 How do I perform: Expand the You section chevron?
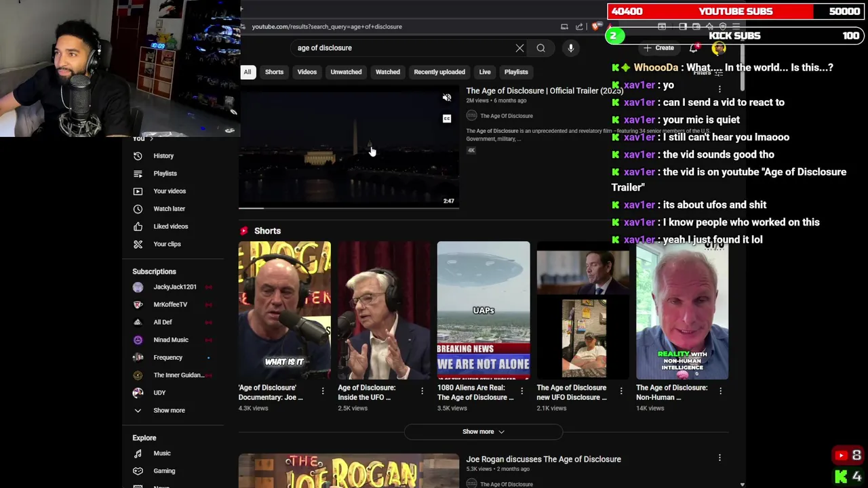(x=151, y=139)
